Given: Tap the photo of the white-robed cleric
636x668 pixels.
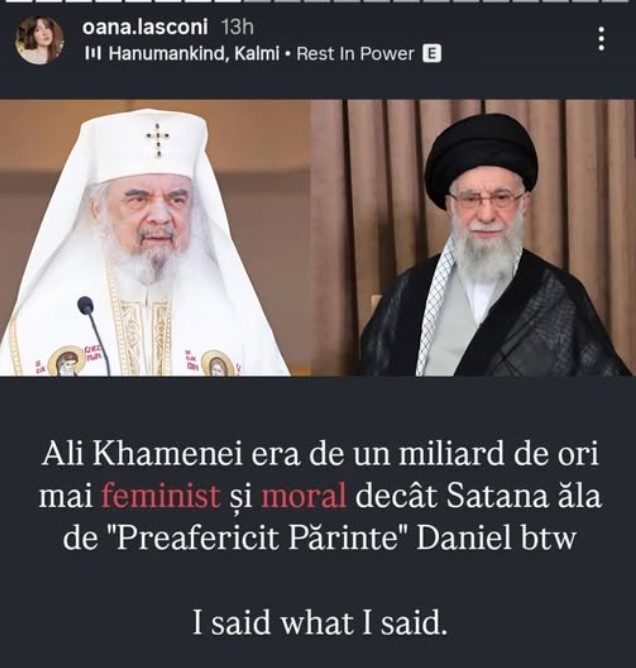Looking at the screenshot, I should (x=155, y=238).
